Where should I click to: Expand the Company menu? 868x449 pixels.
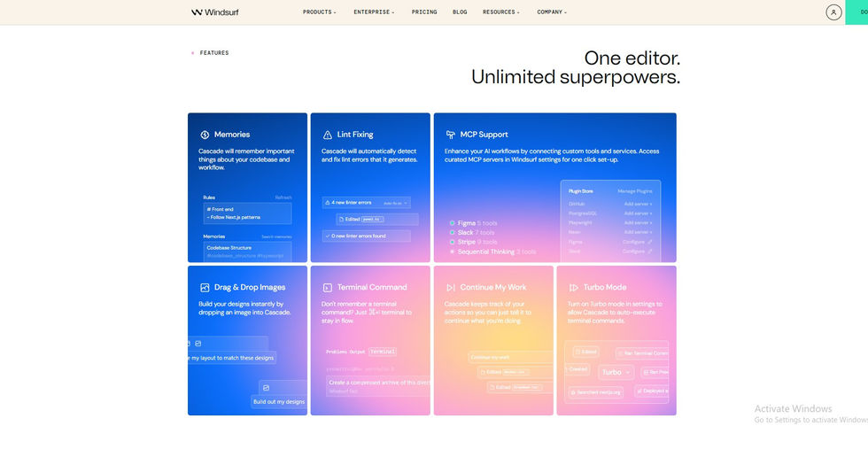coord(552,12)
